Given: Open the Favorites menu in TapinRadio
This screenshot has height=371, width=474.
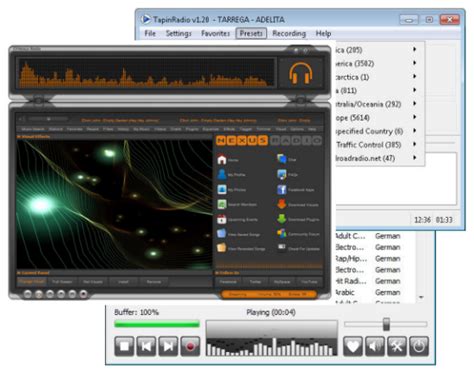Looking at the screenshot, I should click(x=216, y=33).
